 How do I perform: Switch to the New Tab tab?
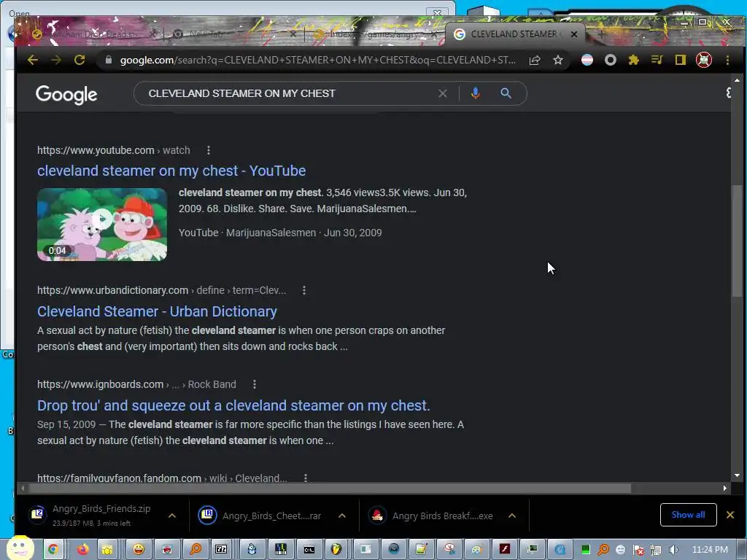[x=232, y=34]
